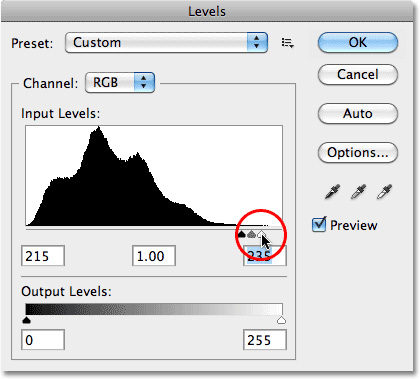Select the black point eyedropper

pyautogui.click(x=332, y=192)
